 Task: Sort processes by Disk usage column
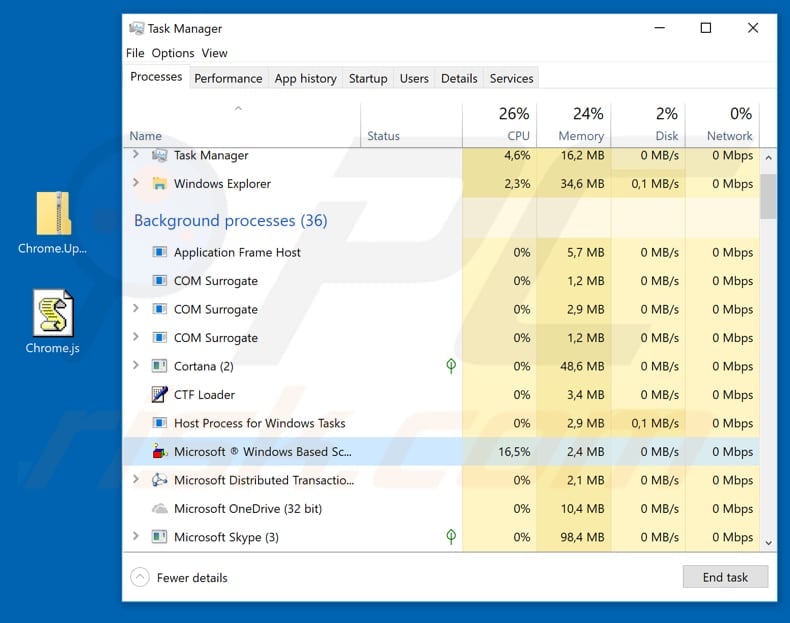[648, 125]
